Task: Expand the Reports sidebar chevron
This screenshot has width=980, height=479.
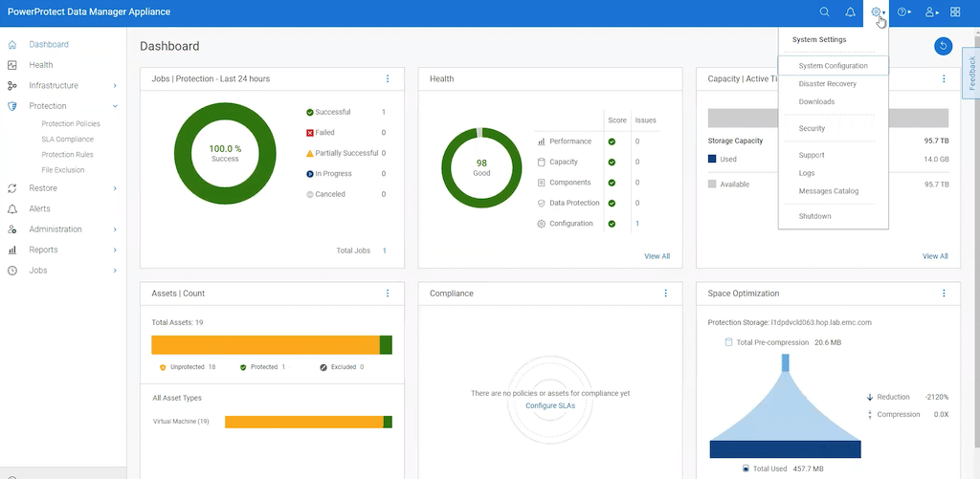Action: [115, 250]
